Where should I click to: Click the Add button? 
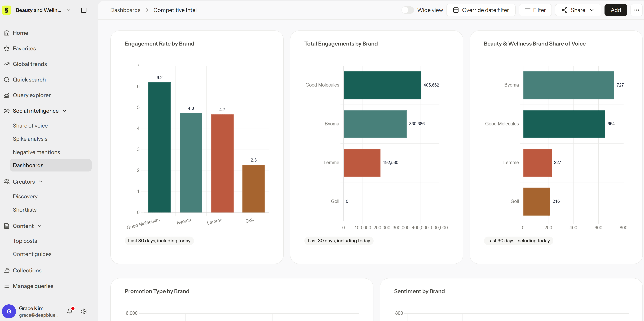pyautogui.click(x=616, y=10)
